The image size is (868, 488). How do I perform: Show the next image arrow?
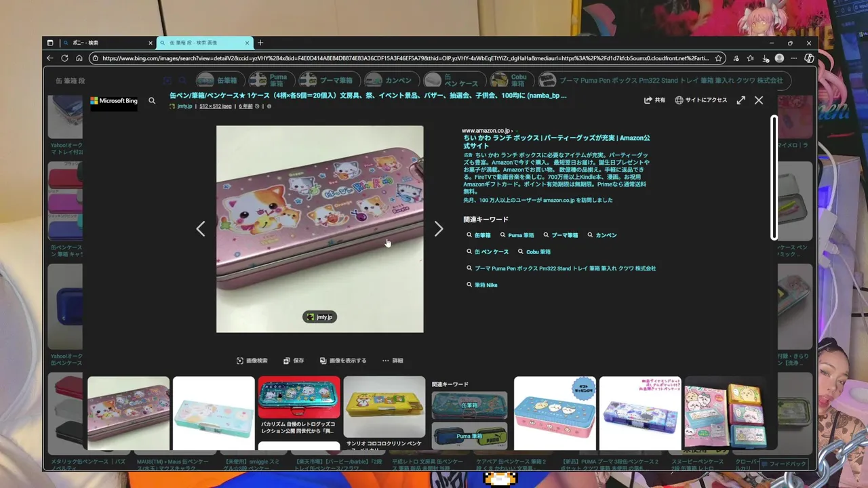(x=439, y=229)
